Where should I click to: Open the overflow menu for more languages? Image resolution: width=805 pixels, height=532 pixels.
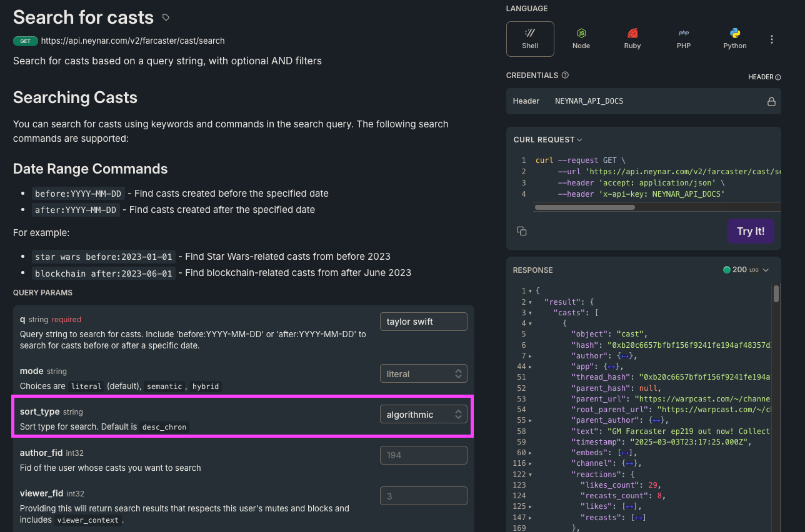pos(772,39)
